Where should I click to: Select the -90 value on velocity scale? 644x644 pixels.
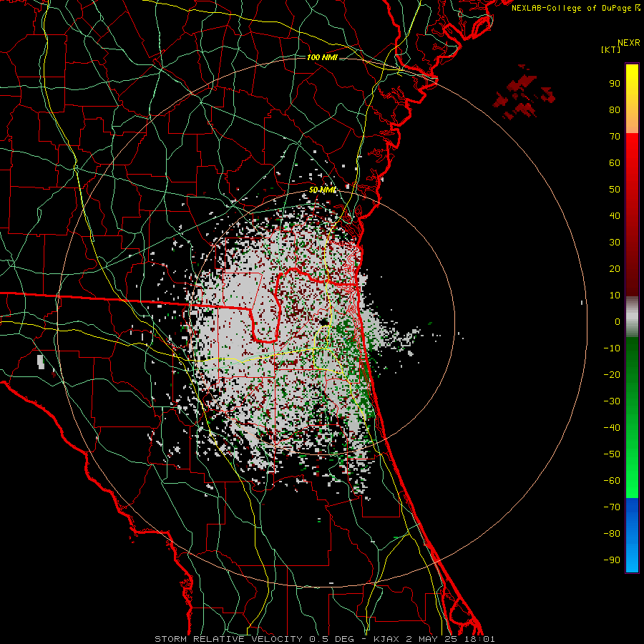tap(612, 560)
